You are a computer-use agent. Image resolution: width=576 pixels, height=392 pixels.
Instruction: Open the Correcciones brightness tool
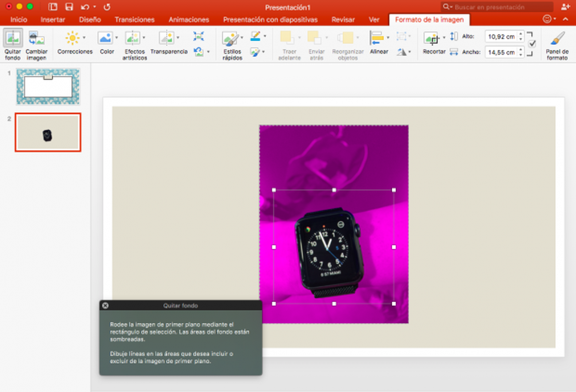pyautogui.click(x=72, y=38)
